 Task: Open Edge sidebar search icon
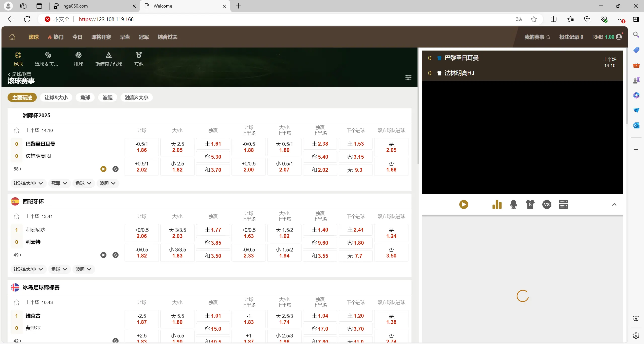pos(636,35)
